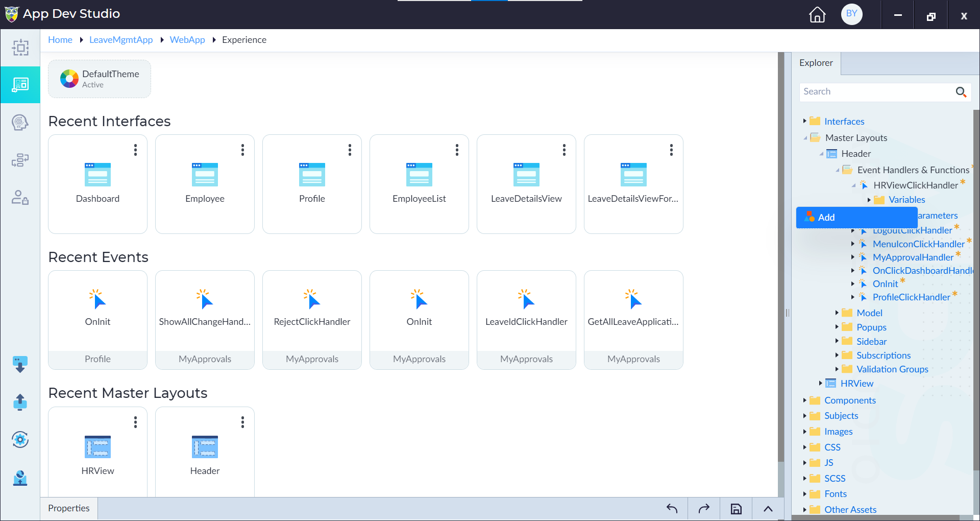Open EmployeeList card three-dot menu
The height and width of the screenshot is (521, 980).
tap(457, 150)
